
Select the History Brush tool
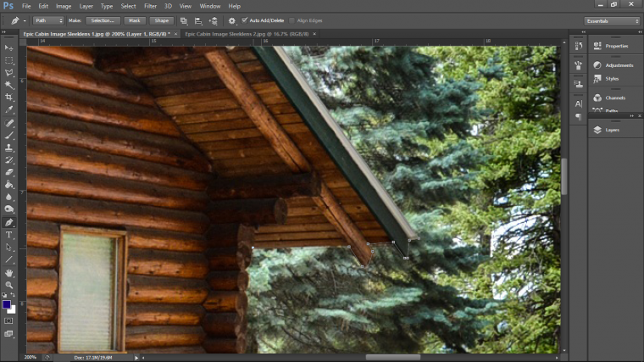(x=8, y=160)
